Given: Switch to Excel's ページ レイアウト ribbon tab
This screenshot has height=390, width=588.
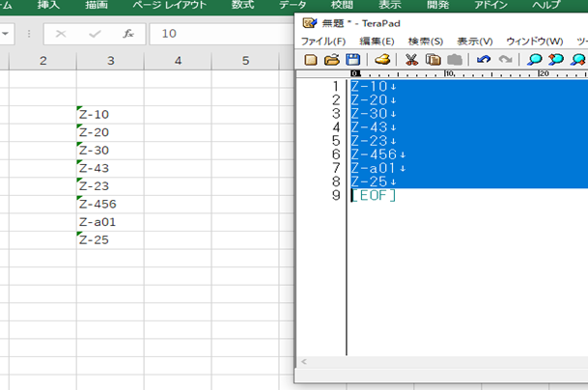Looking at the screenshot, I should pos(170,5).
